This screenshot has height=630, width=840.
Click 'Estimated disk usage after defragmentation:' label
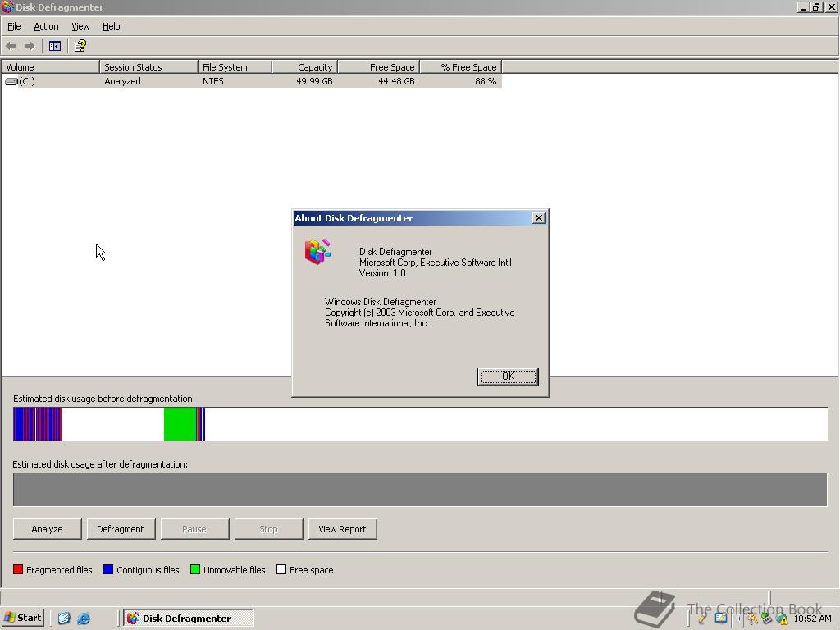click(x=100, y=464)
